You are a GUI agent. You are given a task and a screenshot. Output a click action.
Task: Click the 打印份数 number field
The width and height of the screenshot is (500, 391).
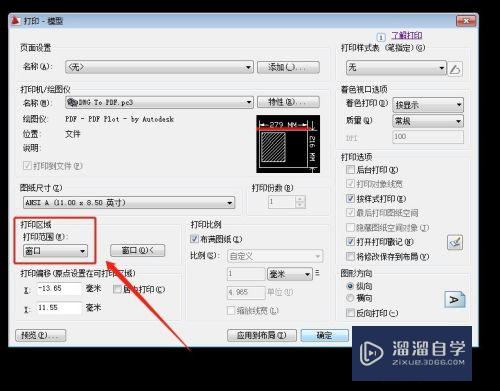282,202
